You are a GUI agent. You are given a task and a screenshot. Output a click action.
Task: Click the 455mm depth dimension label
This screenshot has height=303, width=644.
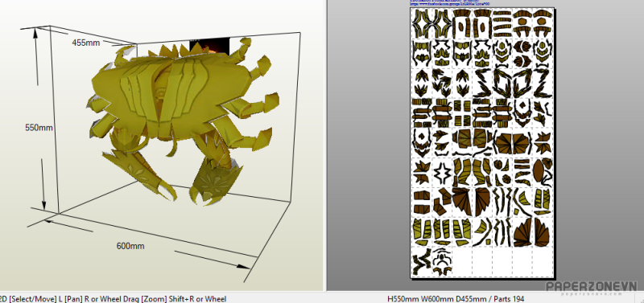(x=86, y=43)
